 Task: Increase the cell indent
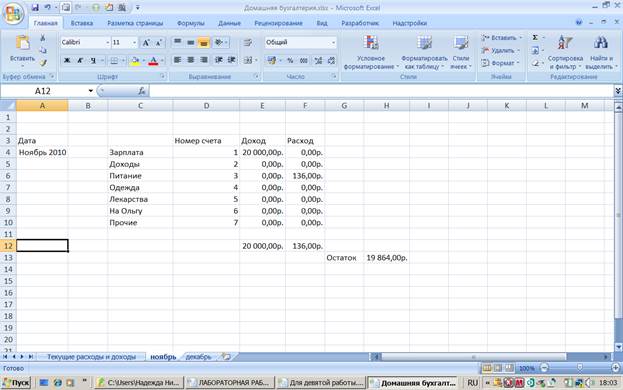(x=231, y=60)
